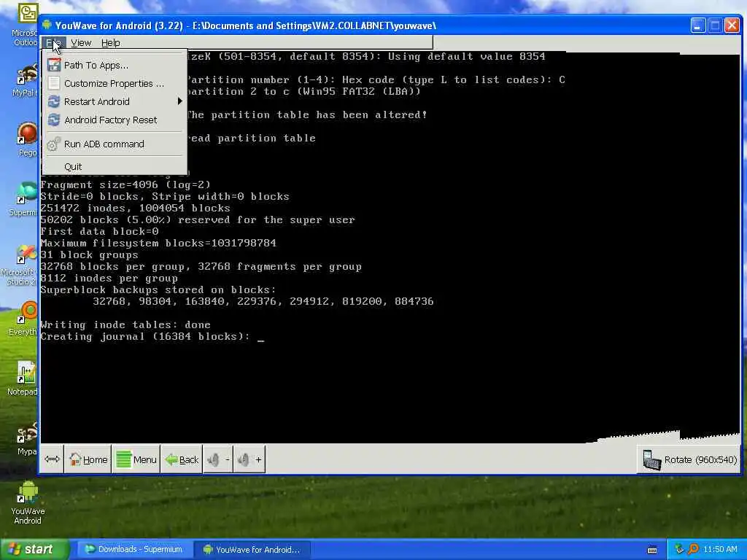Click the Android Menu button
Image resolution: width=747 pixels, height=560 pixels.
coord(136,459)
